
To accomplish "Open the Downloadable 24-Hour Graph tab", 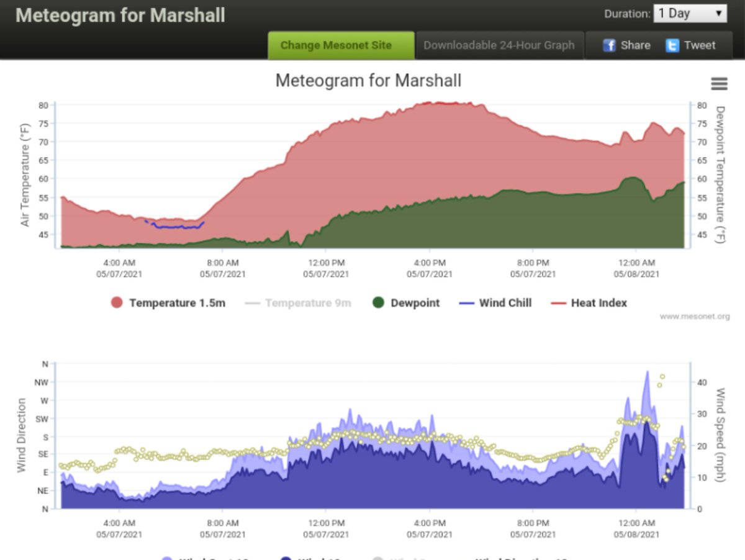I will [x=499, y=45].
